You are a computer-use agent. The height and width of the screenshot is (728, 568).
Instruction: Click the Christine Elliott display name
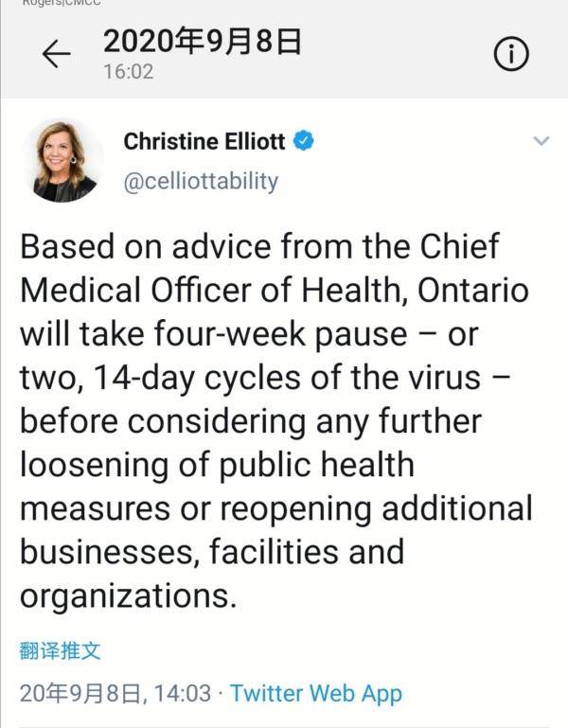point(205,142)
